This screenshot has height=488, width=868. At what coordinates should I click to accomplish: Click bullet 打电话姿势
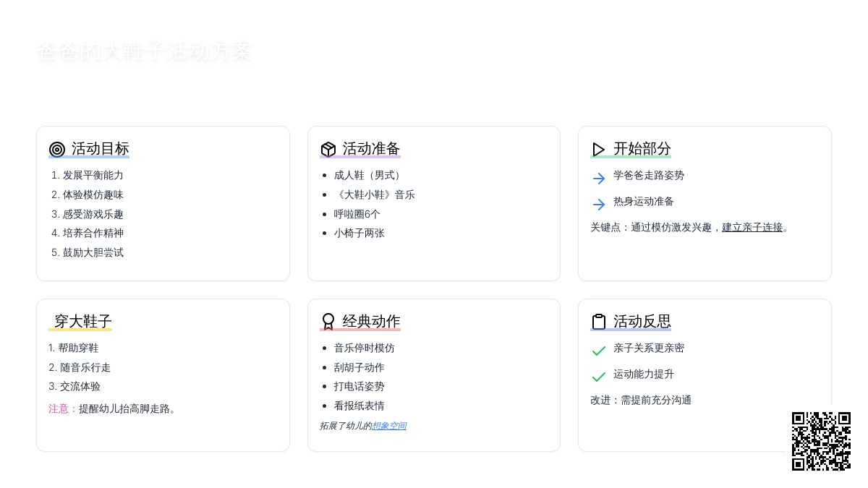coord(359,387)
